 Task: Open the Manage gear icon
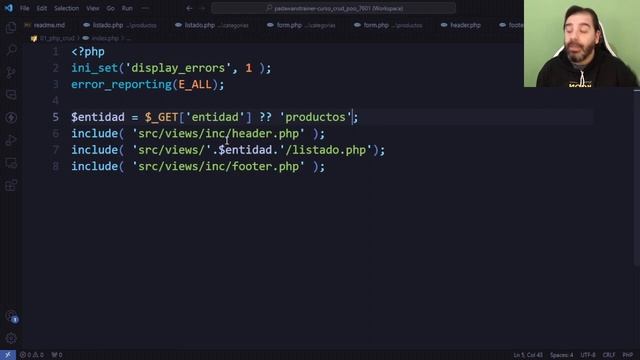point(11,338)
